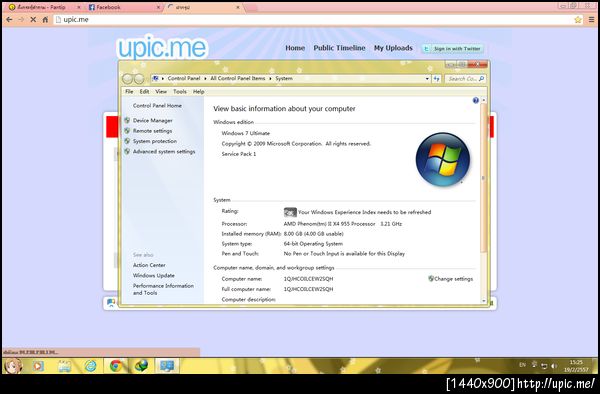Open Chrome's home page icon

point(45,20)
